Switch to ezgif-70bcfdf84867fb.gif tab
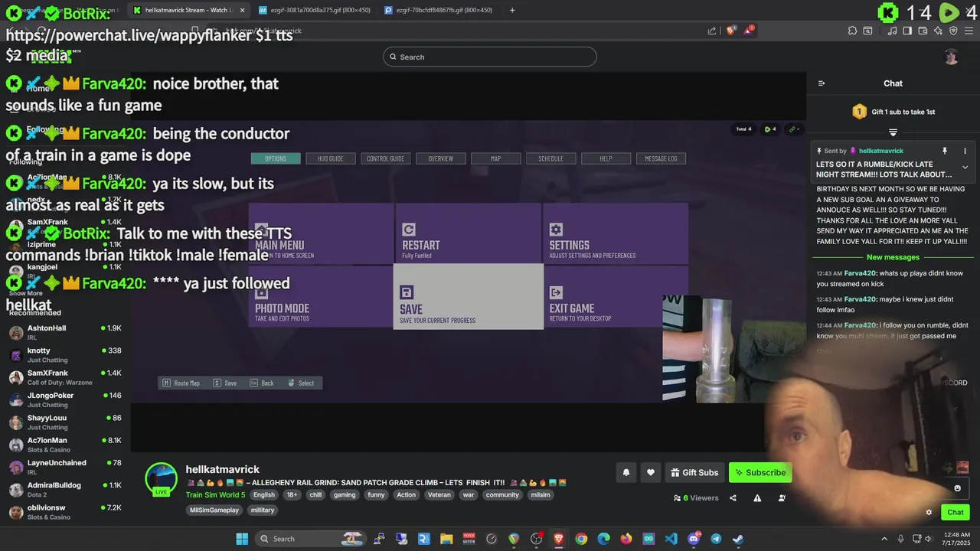The height and width of the screenshot is (551, 980). pos(439,10)
